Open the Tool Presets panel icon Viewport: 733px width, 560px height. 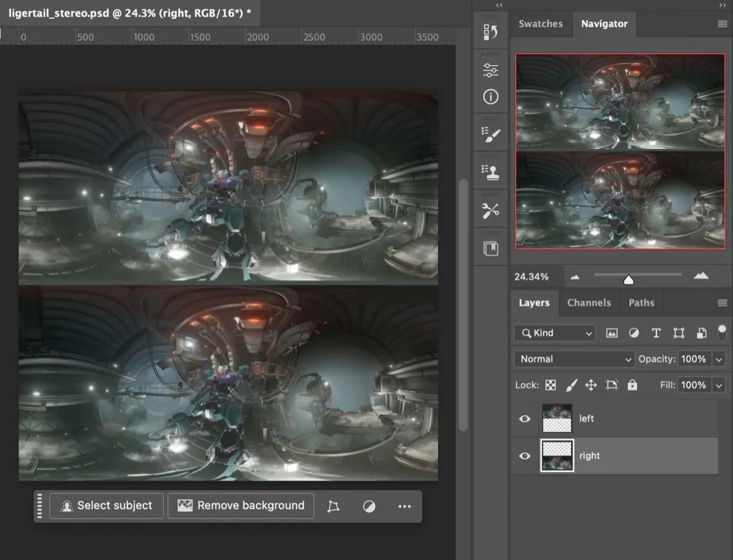tap(490, 211)
